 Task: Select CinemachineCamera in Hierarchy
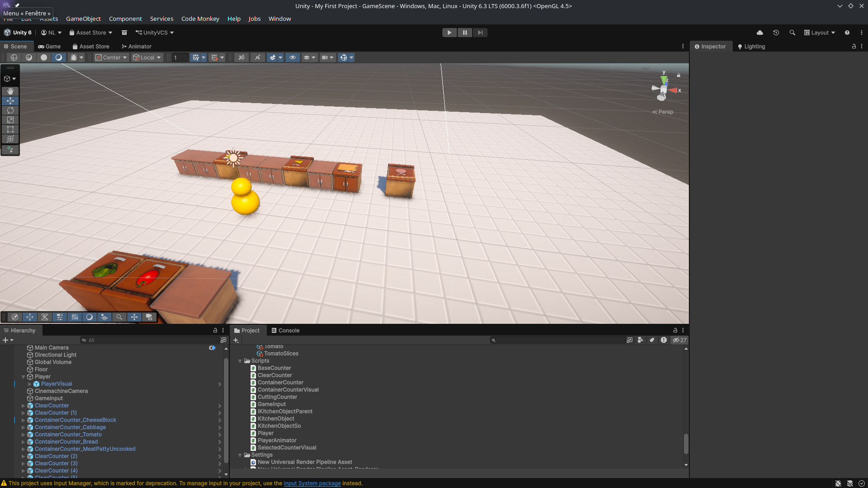click(x=61, y=391)
